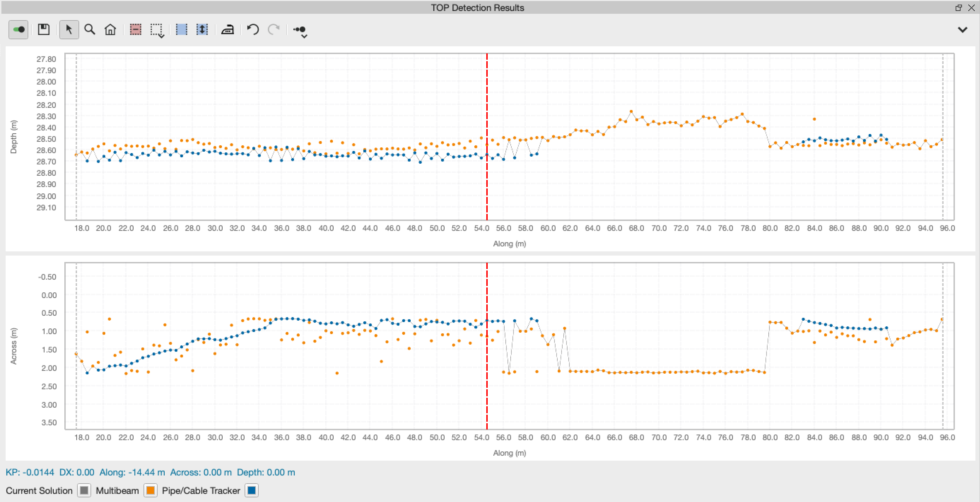Image resolution: width=980 pixels, height=502 pixels.
Task: Click the save floppy disk icon
Action: [44, 30]
